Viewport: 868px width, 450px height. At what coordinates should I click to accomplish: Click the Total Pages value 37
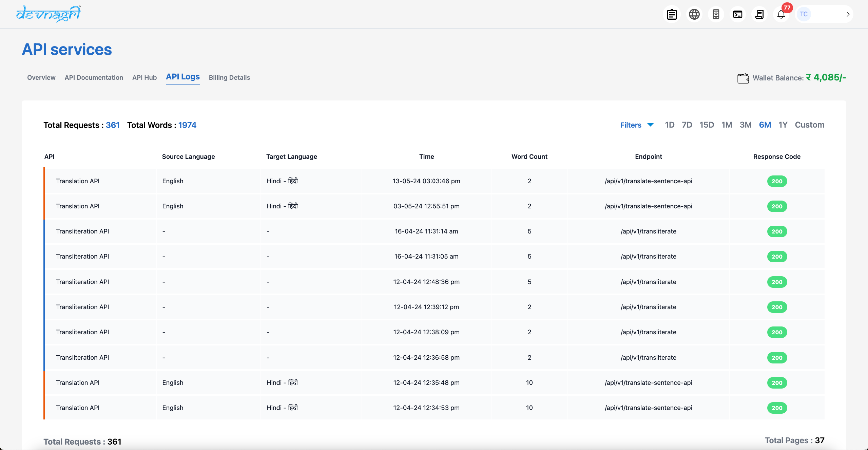point(819,440)
